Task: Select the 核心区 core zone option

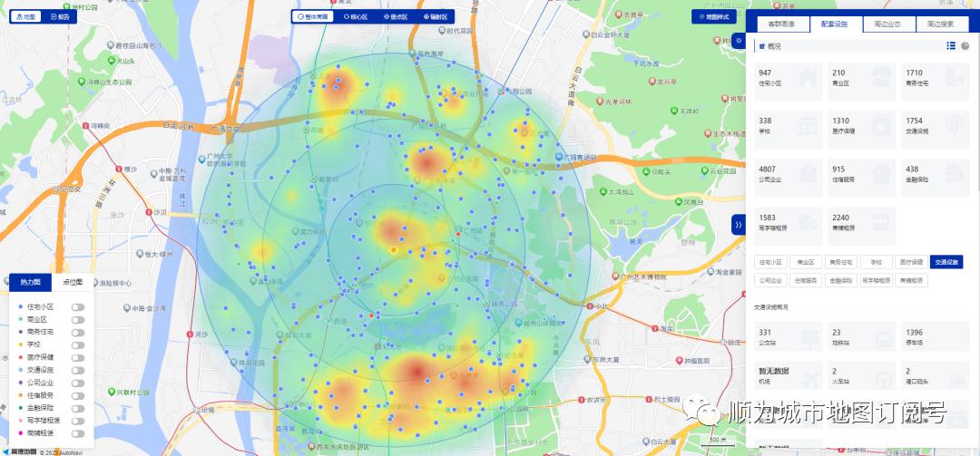Action: point(356,17)
